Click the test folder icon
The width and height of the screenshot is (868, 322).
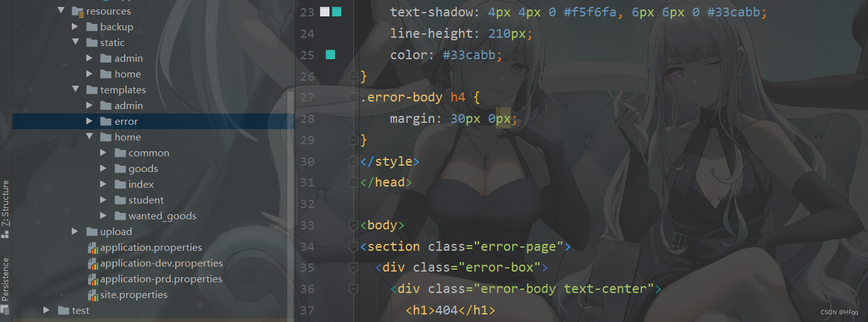64,311
